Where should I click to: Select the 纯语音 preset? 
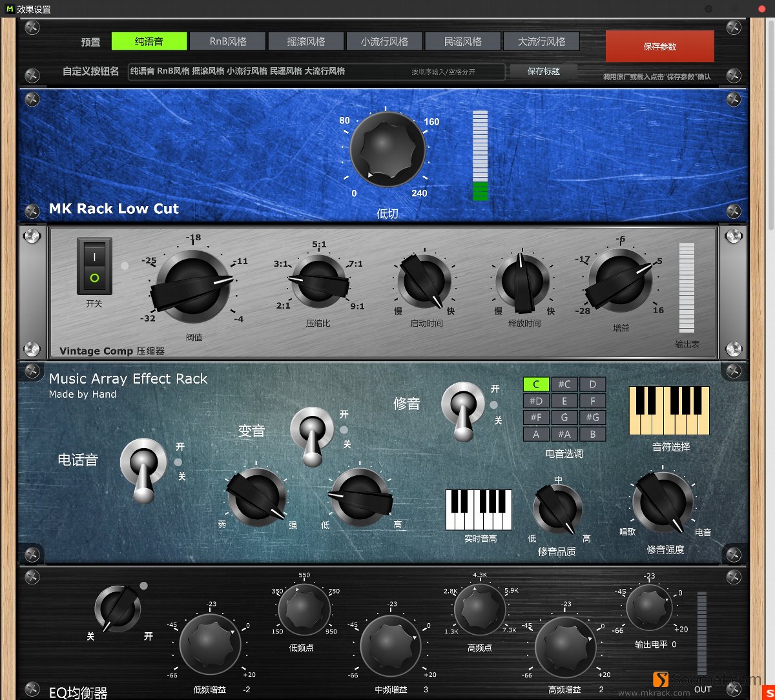[x=148, y=41]
